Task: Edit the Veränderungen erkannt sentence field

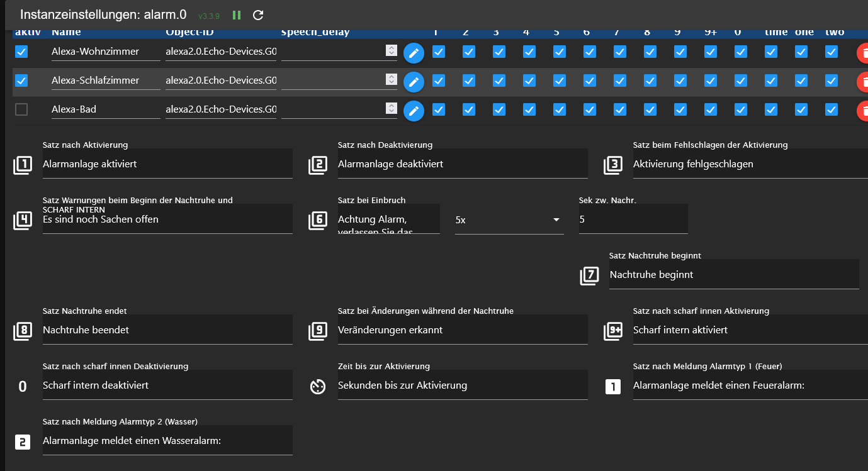Action: click(x=463, y=330)
